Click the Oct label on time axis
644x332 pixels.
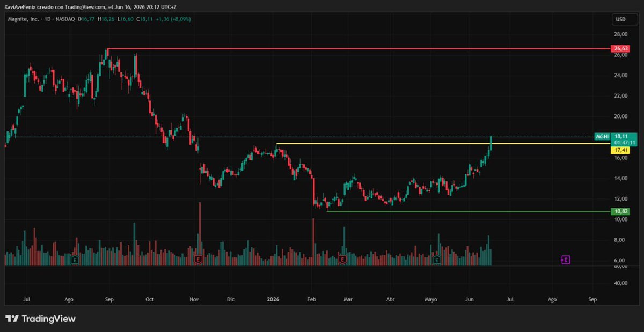tap(149, 300)
